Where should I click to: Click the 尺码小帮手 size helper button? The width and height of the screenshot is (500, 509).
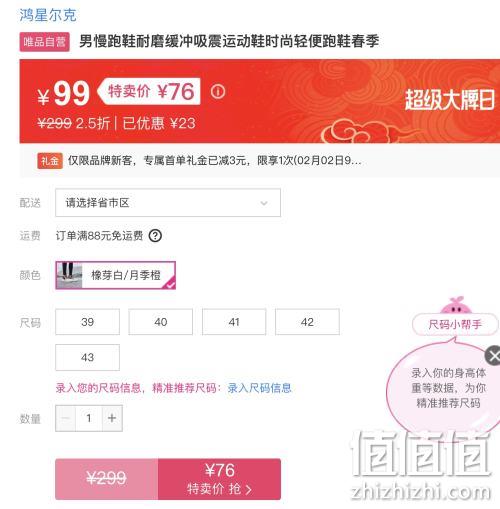point(455,324)
